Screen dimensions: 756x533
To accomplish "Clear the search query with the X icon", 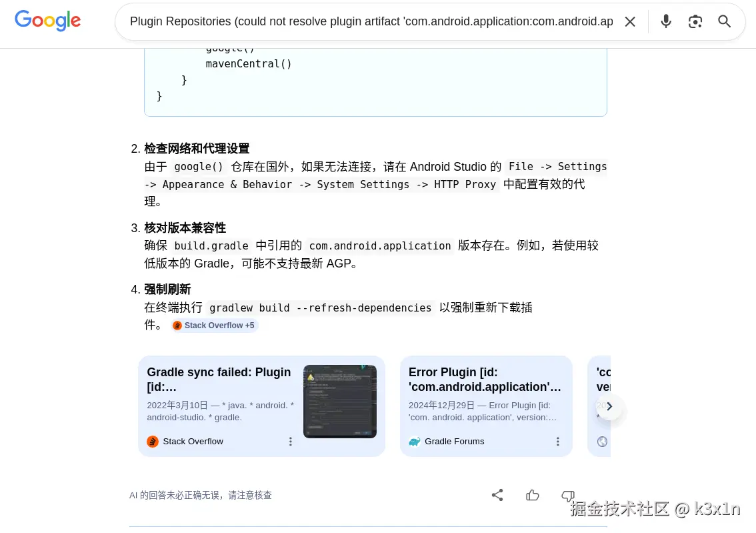I will pyautogui.click(x=630, y=22).
